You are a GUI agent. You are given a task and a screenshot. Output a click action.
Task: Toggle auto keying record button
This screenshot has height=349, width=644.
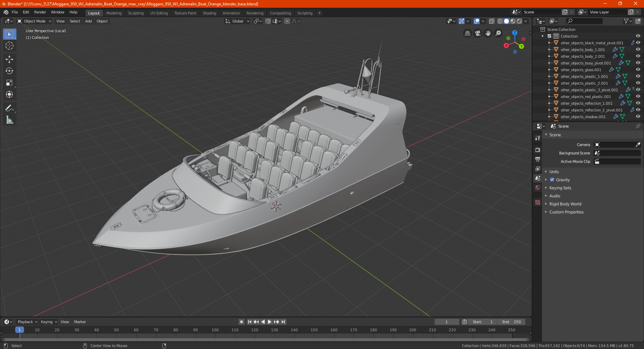pos(241,322)
